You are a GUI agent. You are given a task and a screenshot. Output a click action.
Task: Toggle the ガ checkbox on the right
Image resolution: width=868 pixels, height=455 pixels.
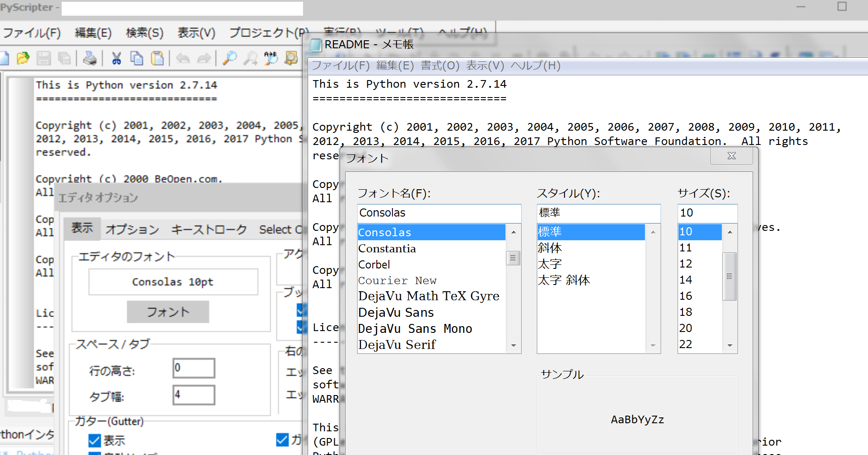pos(282,440)
